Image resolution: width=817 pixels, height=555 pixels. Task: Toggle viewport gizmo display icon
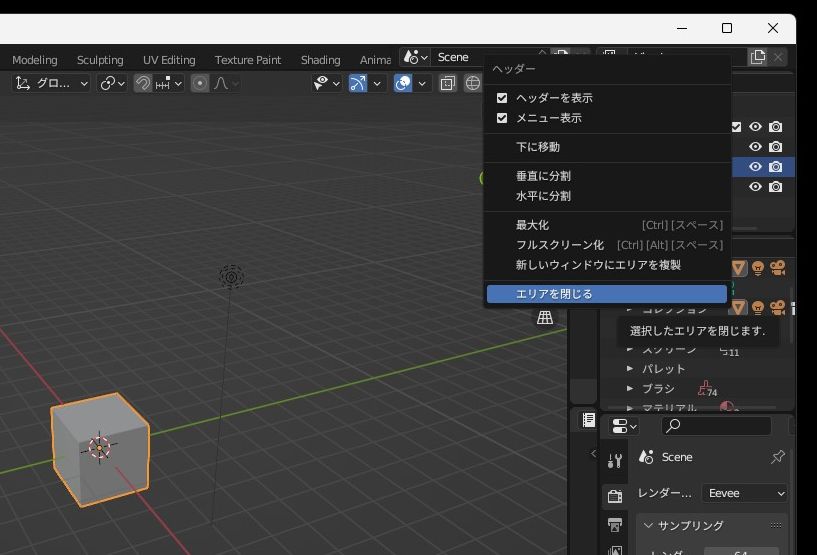point(357,83)
